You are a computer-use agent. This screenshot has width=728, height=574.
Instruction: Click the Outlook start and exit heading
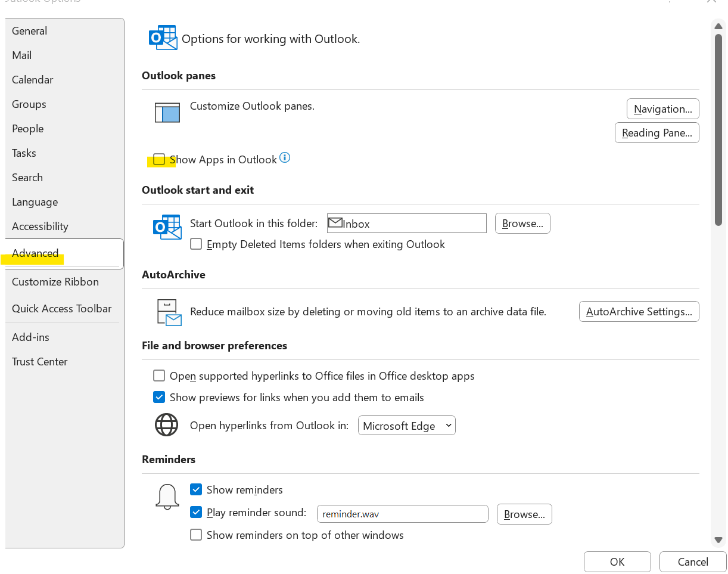coord(198,190)
